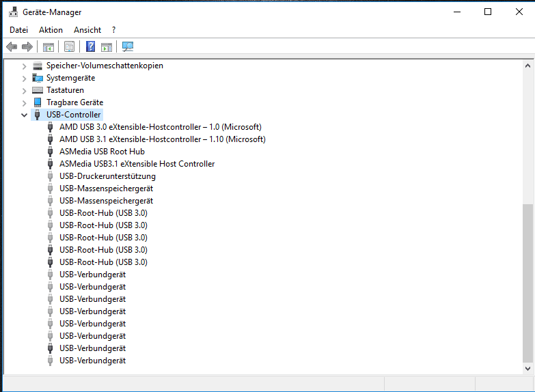Close the Geräte-Manager window

(x=519, y=12)
